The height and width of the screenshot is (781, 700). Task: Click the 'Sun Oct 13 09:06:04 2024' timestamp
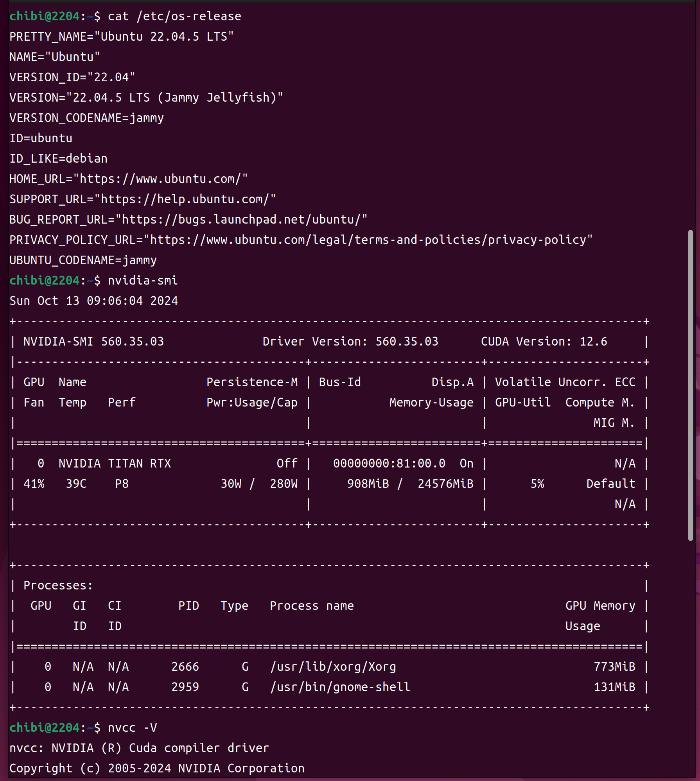[x=93, y=301]
